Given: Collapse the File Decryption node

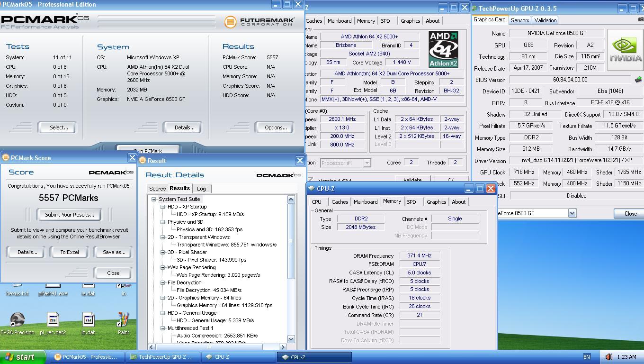Looking at the screenshot, I should tap(162, 282).
